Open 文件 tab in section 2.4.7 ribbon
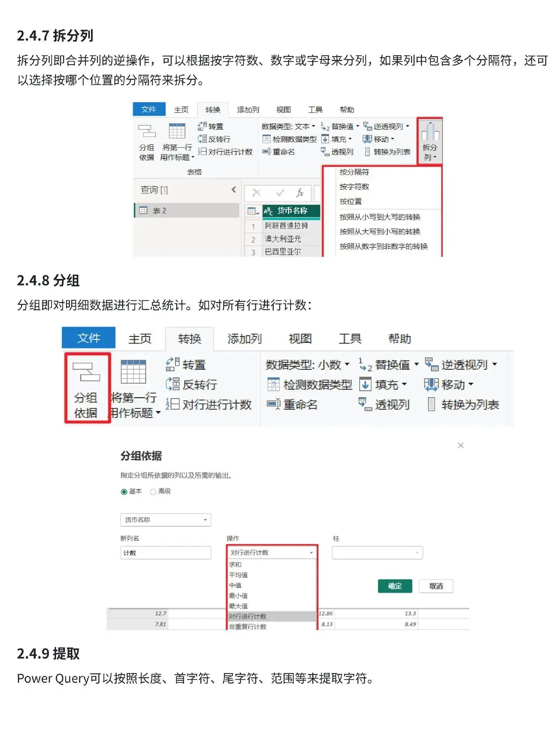560x747 pixels. 149,109
